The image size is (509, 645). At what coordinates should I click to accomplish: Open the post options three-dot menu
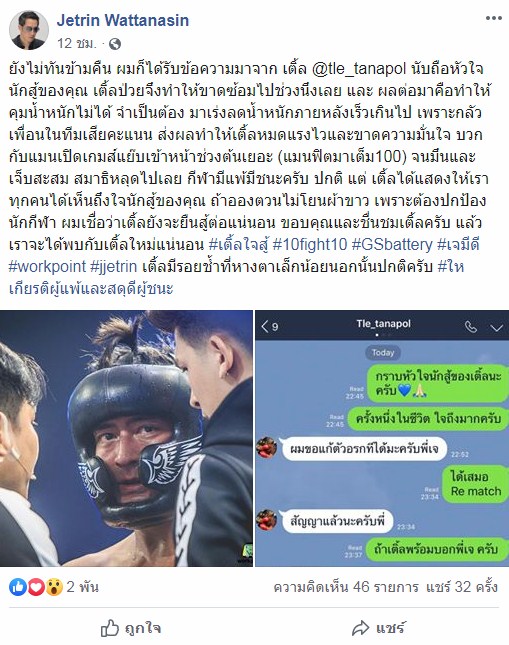click(493, 18)
